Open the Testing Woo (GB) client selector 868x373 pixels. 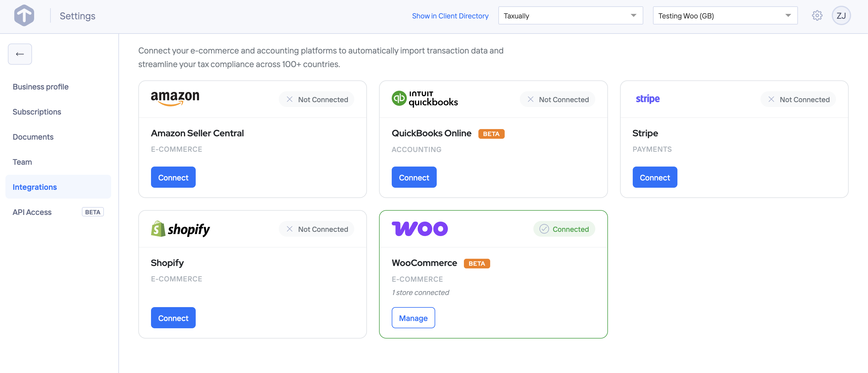pos(725,15)
